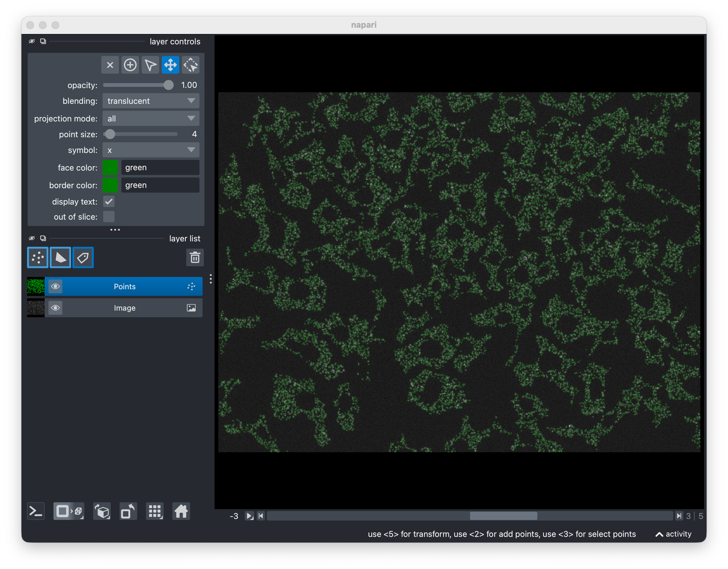The height and width of the screenshot is (569, 728).
Task: Open the blending mode dropdown
Action: point(151,101)
